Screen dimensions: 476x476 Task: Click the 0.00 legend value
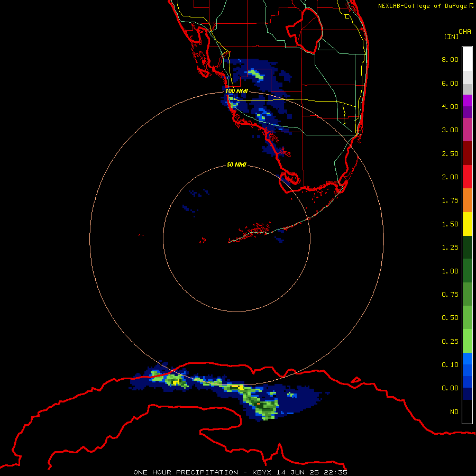pos(450,388)
